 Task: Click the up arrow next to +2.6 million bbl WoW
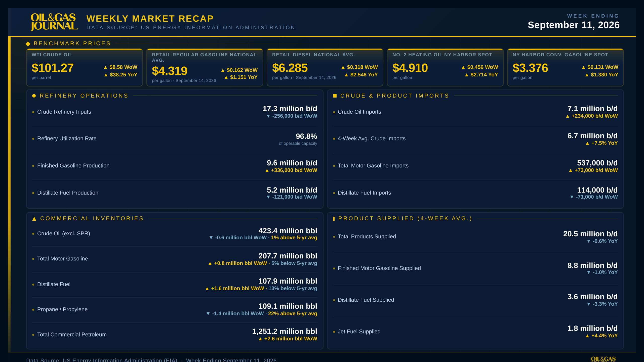(260, 339)
